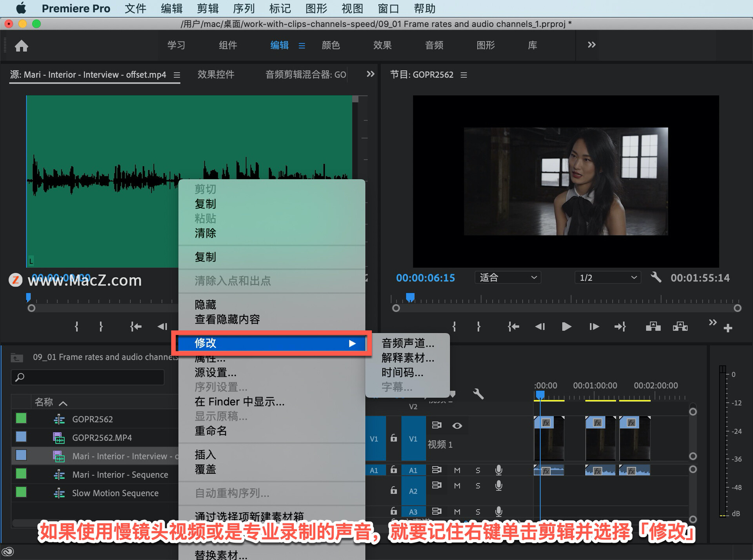Solo audio track A3
Image resolution: width=753 pixels, height=560 pixels.
coord(478,512)
